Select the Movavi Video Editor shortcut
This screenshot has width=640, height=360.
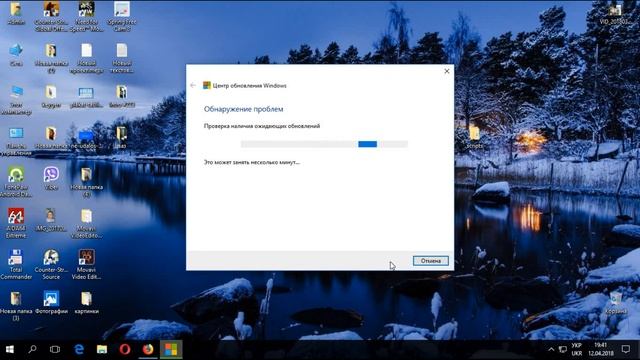point(87,264)
